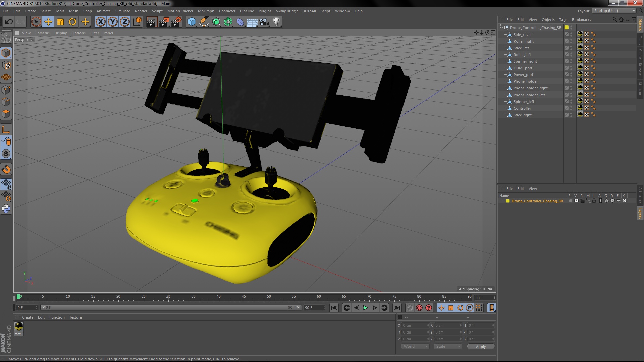Add a Camera object

tap(264, 22)
